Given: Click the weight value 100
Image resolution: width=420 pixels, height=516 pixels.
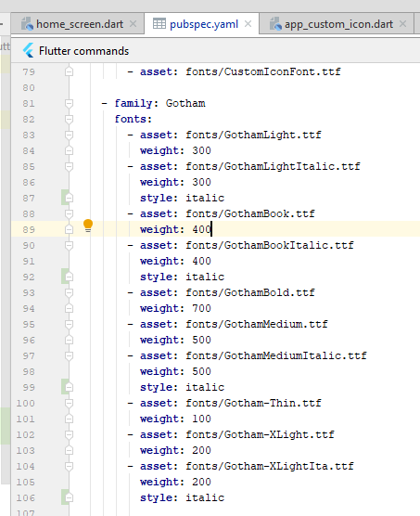Looking at the screenshot, I should point(201,419).
